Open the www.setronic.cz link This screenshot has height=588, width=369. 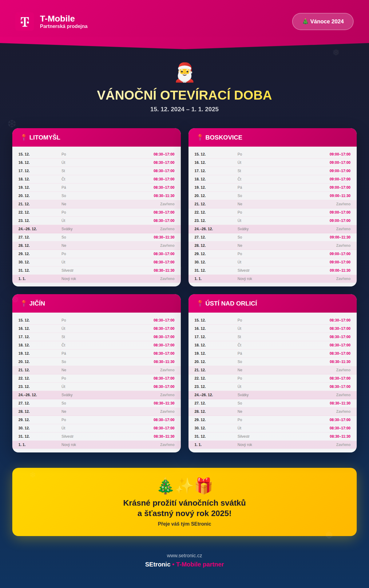pos(184,555)
